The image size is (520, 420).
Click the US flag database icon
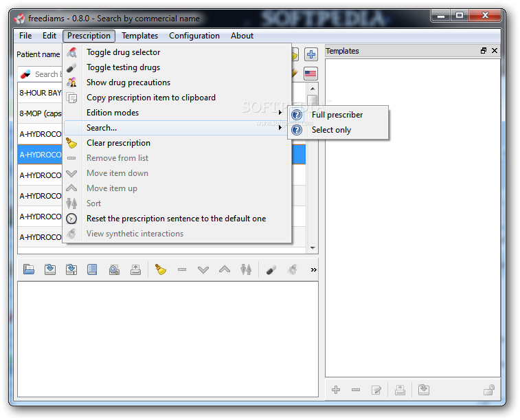310,74
